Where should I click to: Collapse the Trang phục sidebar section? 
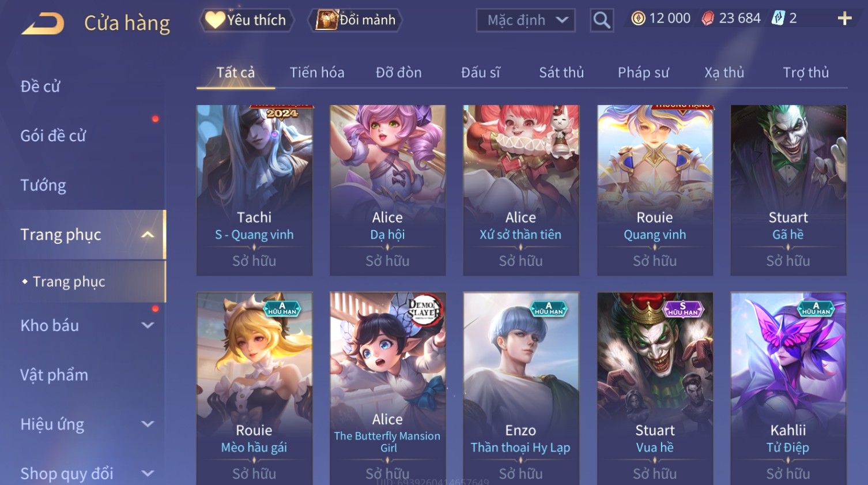pyautogui.click(x=148, y=235)
